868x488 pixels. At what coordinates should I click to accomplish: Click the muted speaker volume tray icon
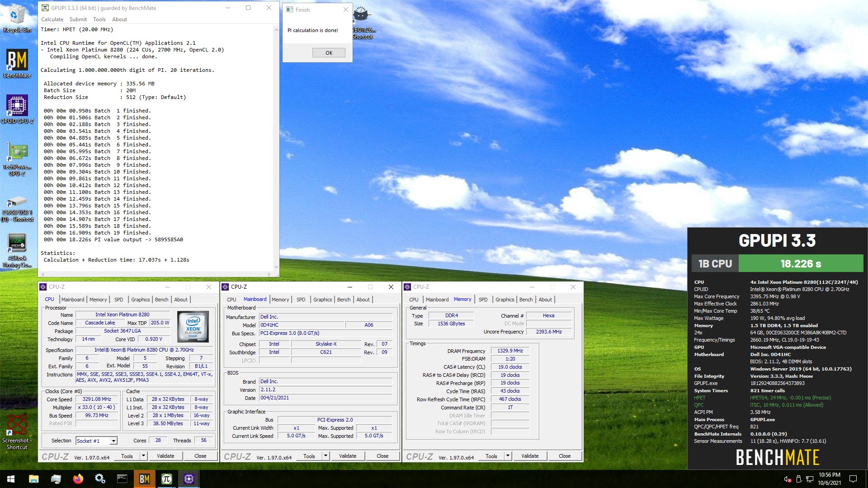(788, 479)
